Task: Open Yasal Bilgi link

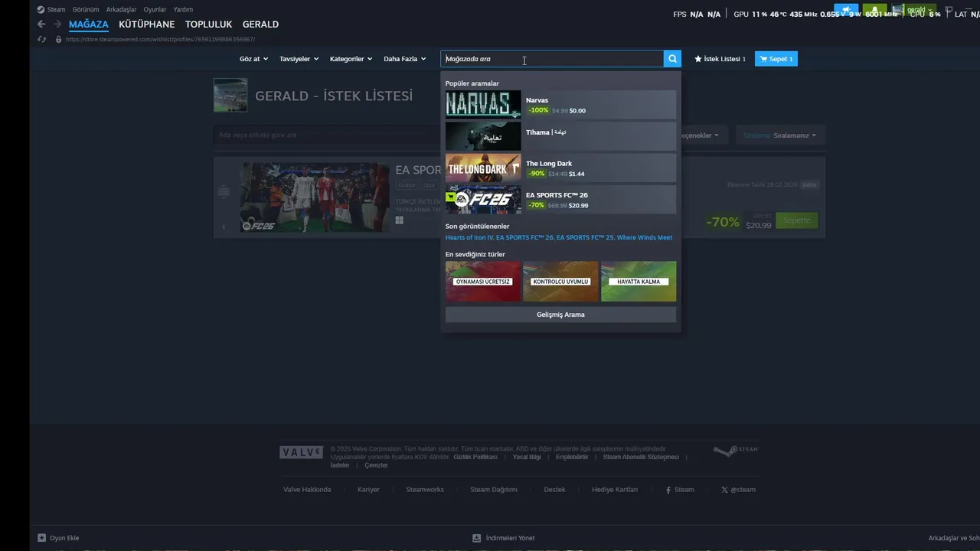Action: (x=527, y=457)
